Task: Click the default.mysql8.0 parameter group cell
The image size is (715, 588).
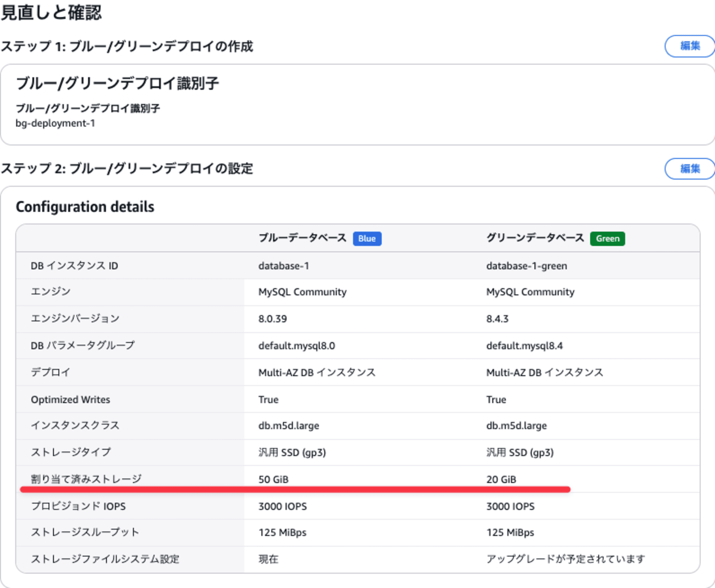Action: 297,346
